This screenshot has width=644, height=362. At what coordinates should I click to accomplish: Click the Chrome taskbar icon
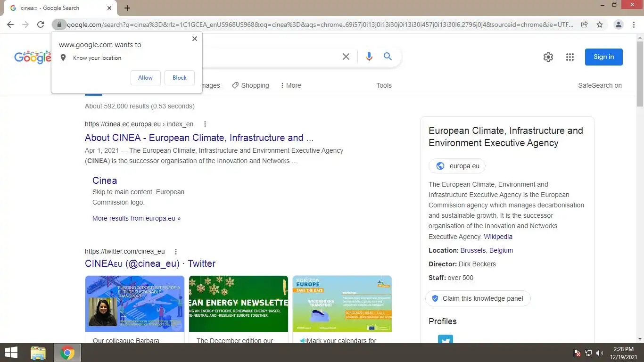pyautogui.click(x=67, y=353)
